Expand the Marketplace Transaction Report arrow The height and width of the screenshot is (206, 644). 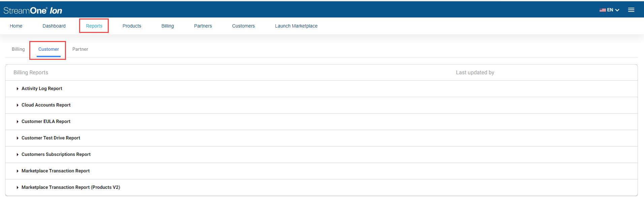click(x=18, y=171)
